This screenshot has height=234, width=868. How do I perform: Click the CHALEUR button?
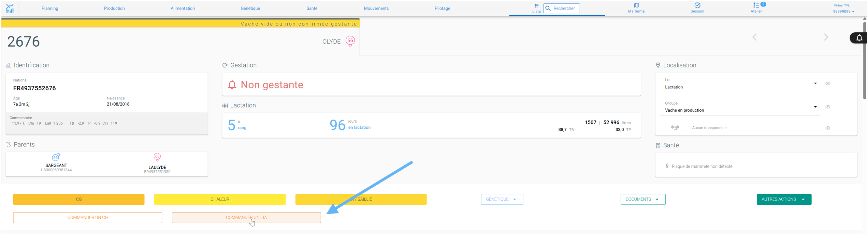[x=220, y=199]
